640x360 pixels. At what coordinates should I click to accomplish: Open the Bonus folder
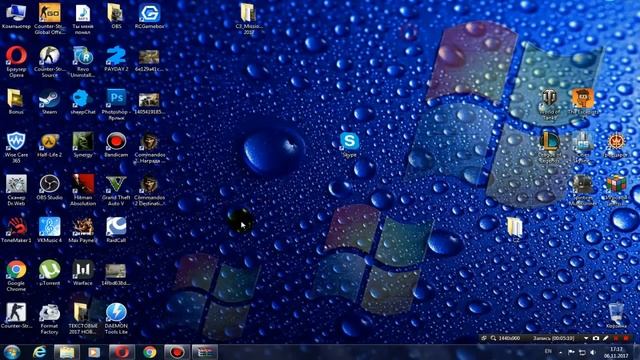point(16,101)
